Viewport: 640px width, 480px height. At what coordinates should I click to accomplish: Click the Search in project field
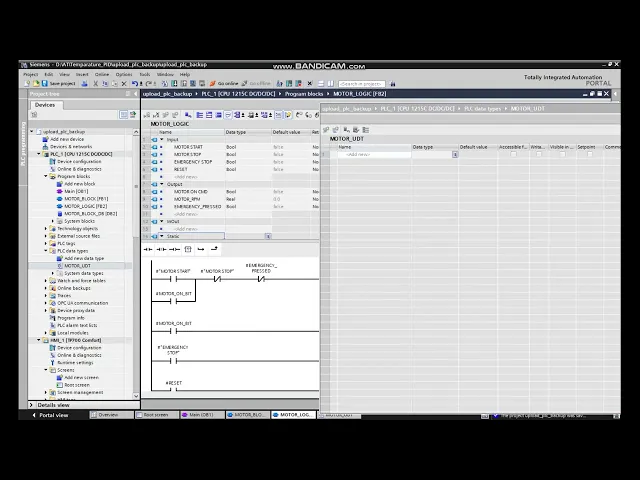[x=362, y=84]
